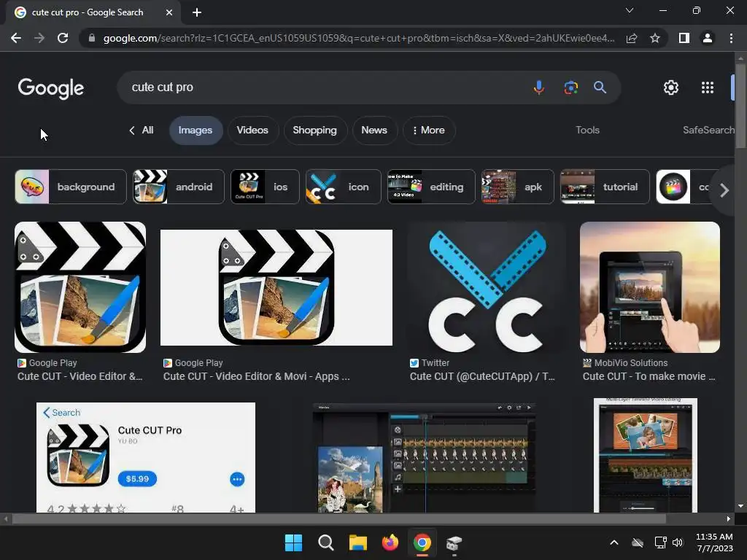747x560 pixels.
Task: Switch to the Videos tab
Action: 252,131
